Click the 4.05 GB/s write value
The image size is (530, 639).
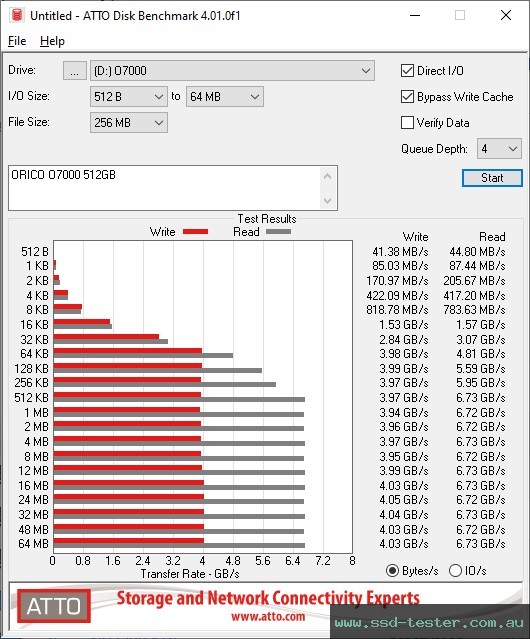(x=404, y=500)
